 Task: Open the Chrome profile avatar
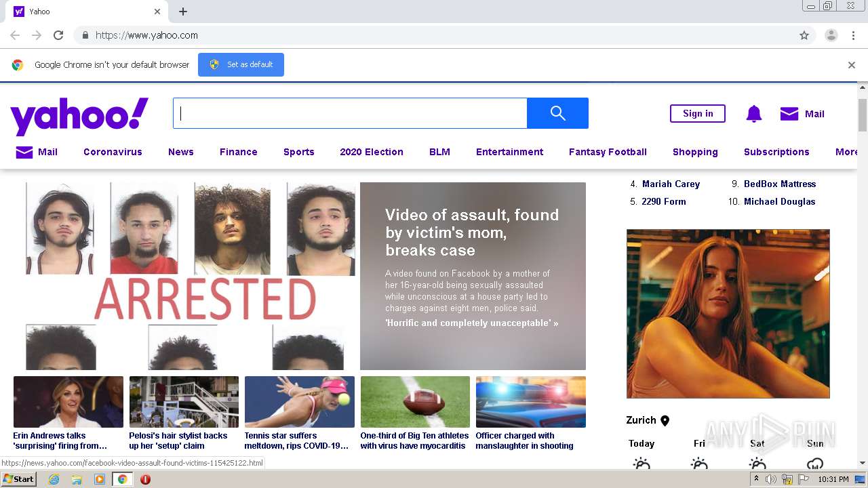pos(831,35)
